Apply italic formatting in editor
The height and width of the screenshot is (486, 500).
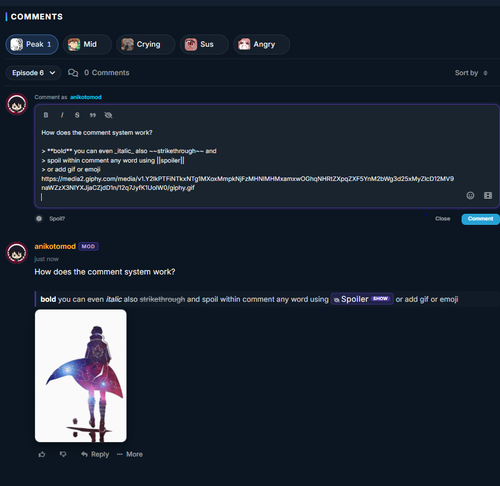point(62,115)
